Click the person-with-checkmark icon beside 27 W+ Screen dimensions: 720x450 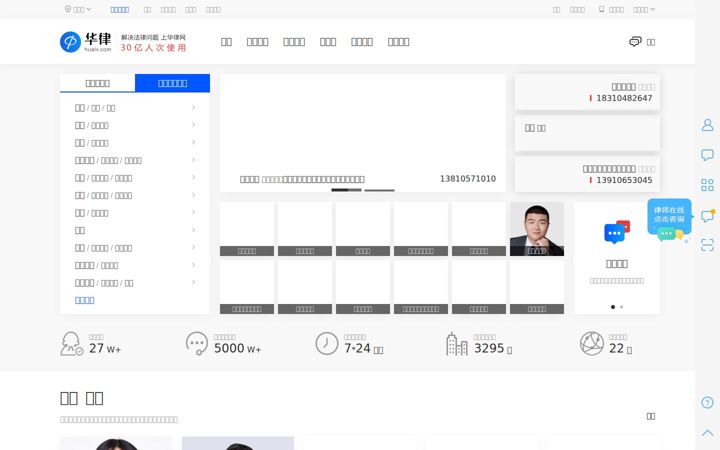[72, 344]
